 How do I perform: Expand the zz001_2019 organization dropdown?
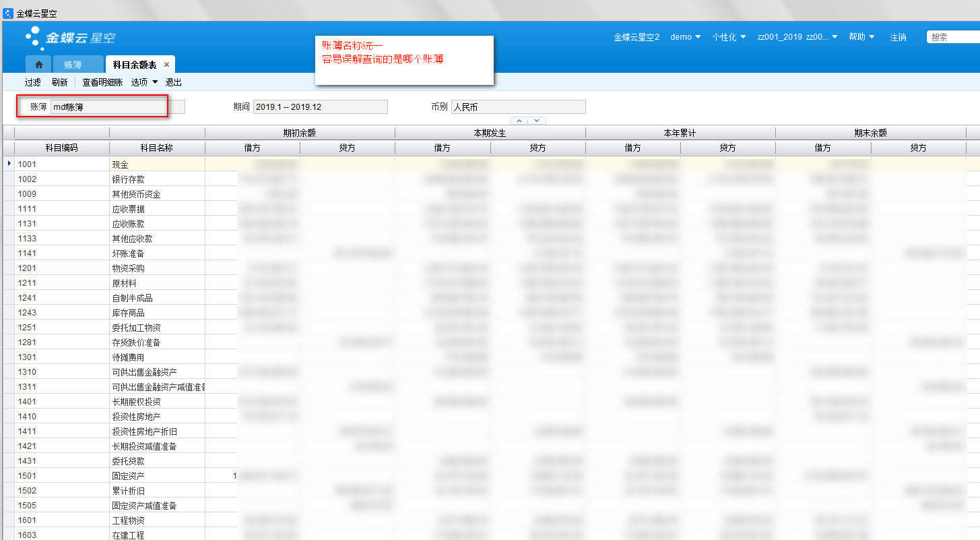click(x=797, y=37)
